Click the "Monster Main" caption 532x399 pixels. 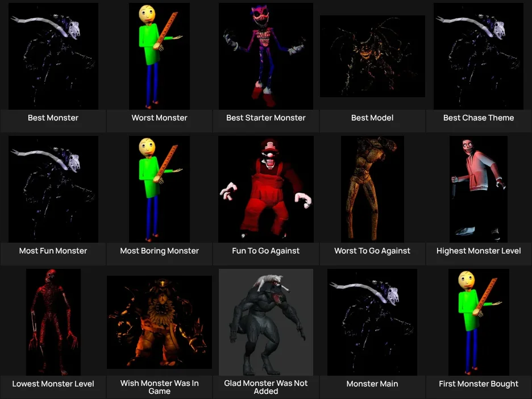pos(372,384)
